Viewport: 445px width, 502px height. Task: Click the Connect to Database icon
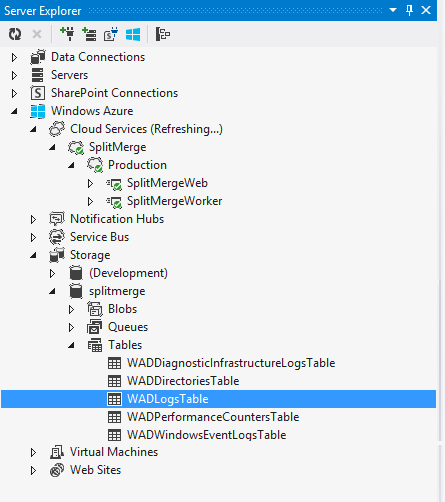pyautogui.click(x=67, y=34)
